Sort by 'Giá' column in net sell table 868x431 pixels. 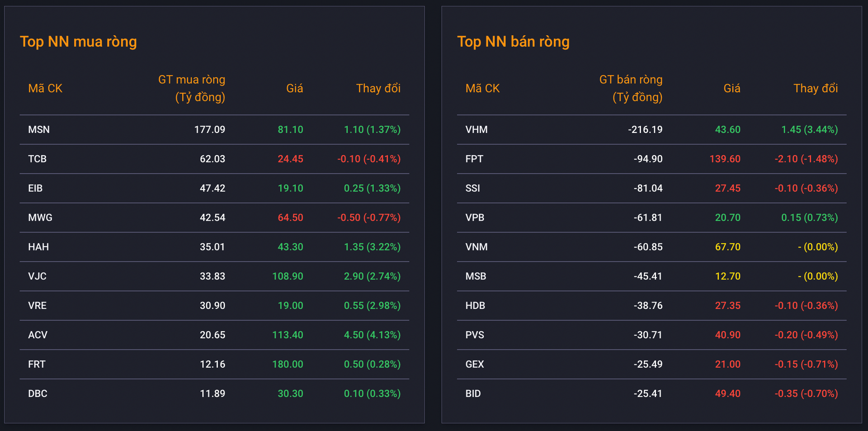732,88
